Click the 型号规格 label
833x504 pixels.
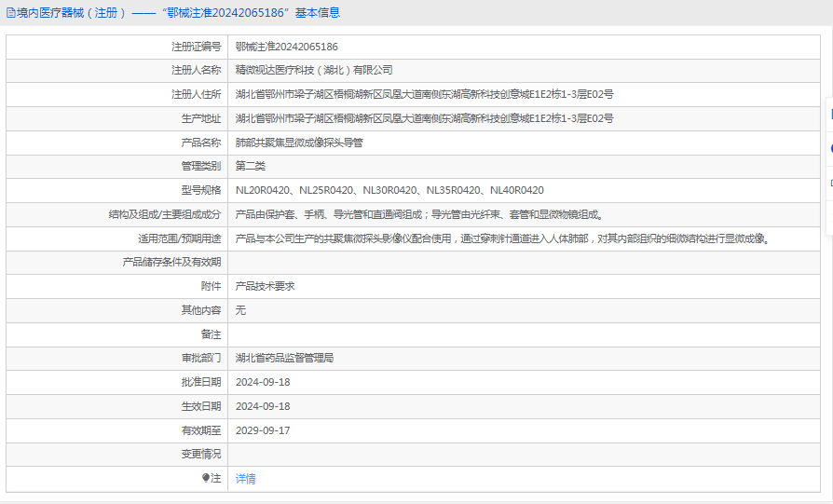pyautogui.click(x=201, y=190)
